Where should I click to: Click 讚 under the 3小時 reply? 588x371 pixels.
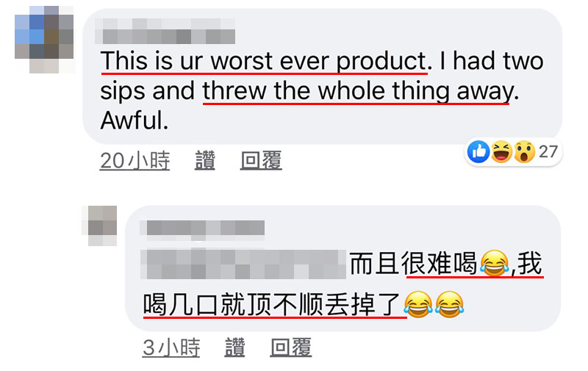(234, 347)
